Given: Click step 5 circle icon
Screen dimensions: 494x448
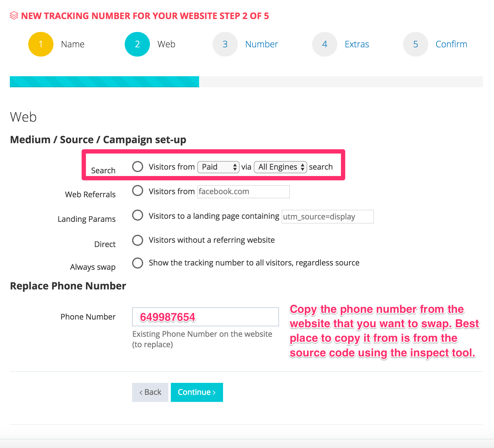Looking at the screenshot, I should [416, 44].
